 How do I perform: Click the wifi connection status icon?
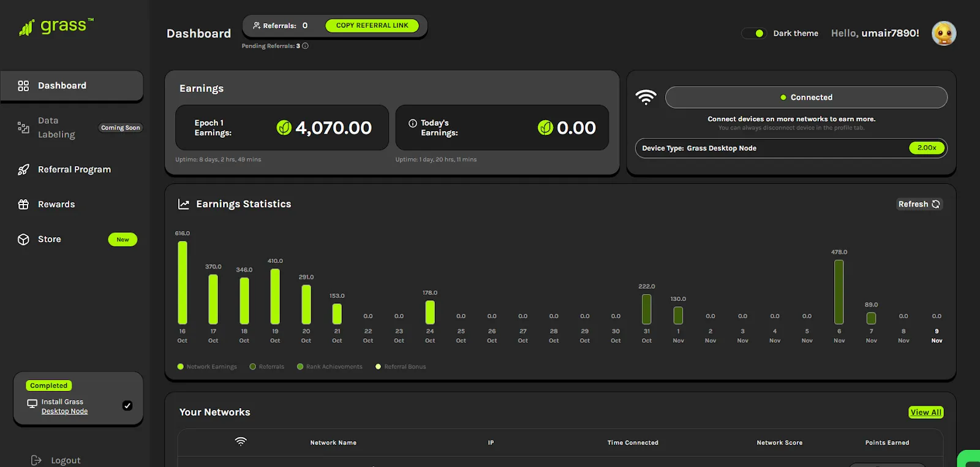point(646,97)
